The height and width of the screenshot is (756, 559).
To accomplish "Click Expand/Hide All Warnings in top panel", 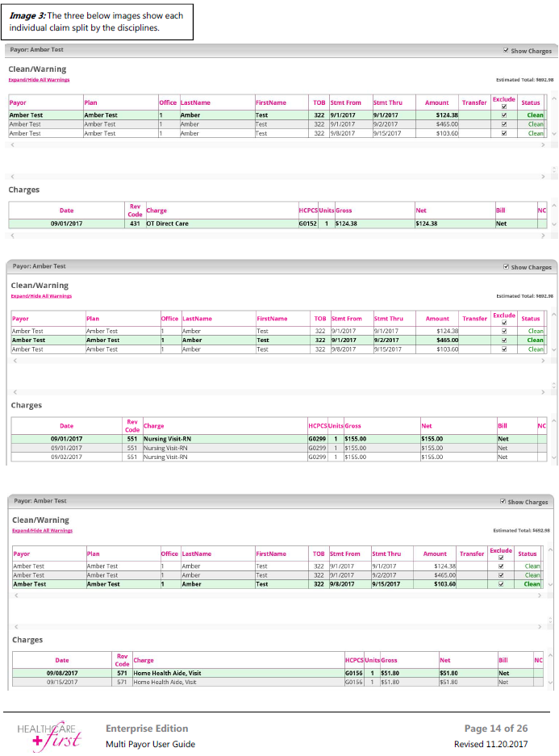I will (x=39, y=80).
